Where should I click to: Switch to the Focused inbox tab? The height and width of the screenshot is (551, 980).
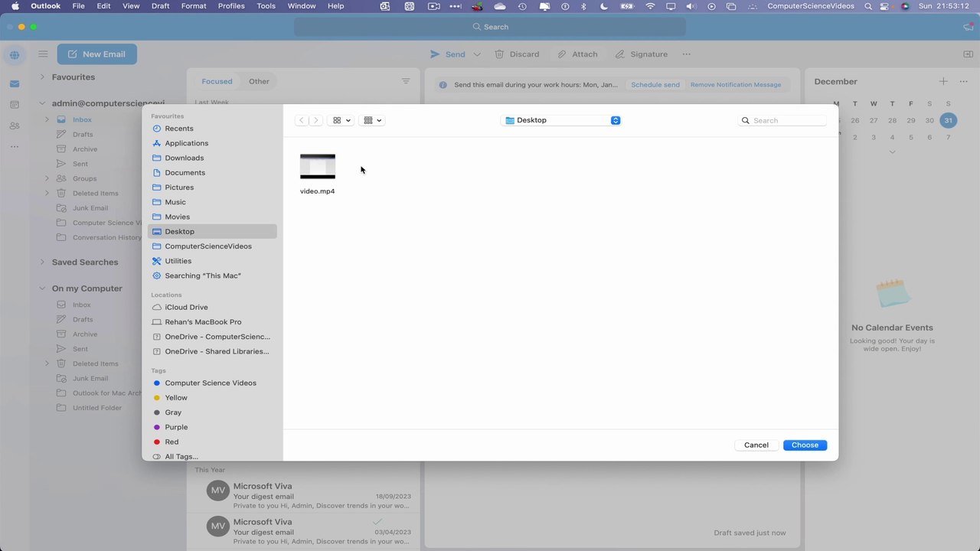(217, 81)
